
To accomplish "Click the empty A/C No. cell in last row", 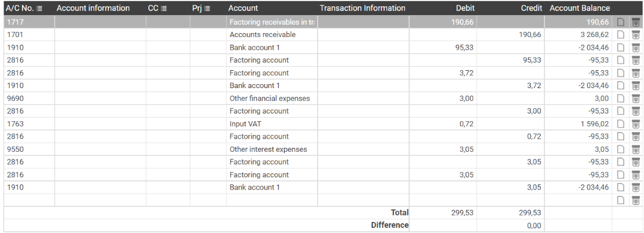I will point(29,201).
